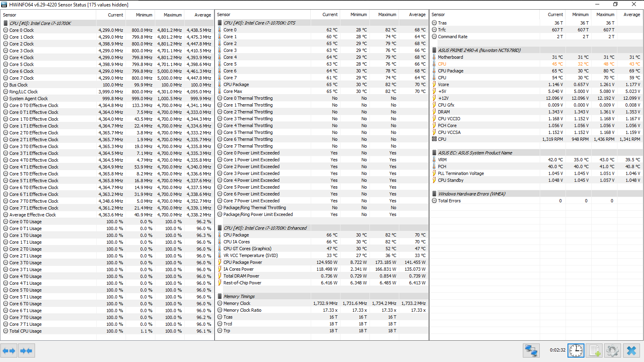The width and height of the screenshot is (644, 362).
Task: Select Package/Ring Power Limit Exceeded row
Action: (x=322, y=214)
